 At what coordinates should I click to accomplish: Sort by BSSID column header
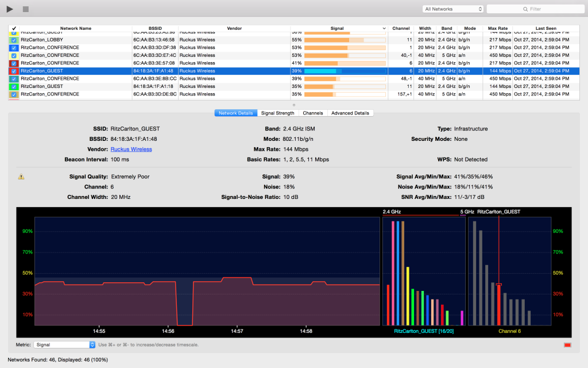click(155, 29)
